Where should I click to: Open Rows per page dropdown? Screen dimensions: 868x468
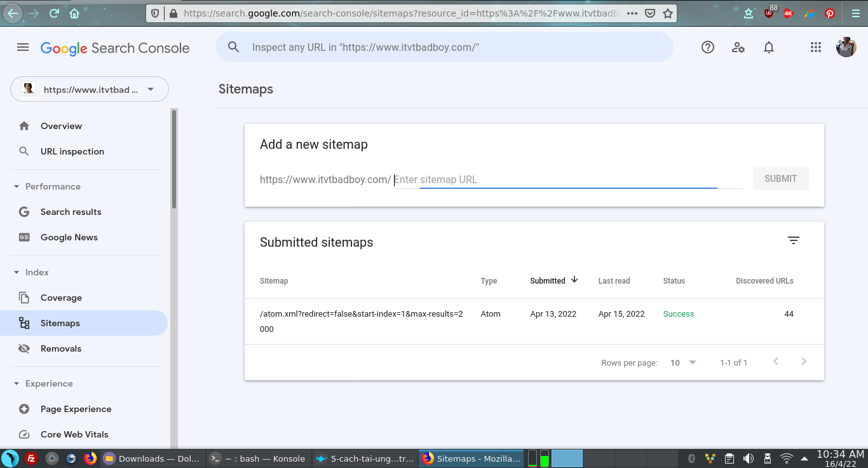coord(684,362)
